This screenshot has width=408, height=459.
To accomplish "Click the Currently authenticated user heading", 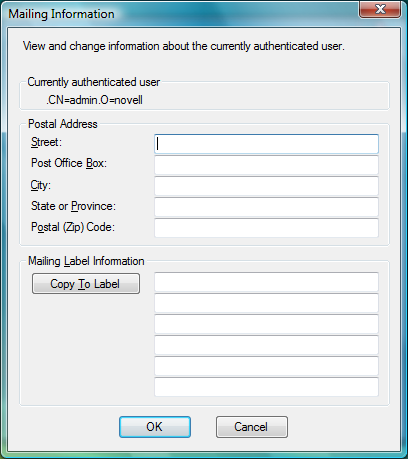I will pyautogui.click(x=94, y=82).
